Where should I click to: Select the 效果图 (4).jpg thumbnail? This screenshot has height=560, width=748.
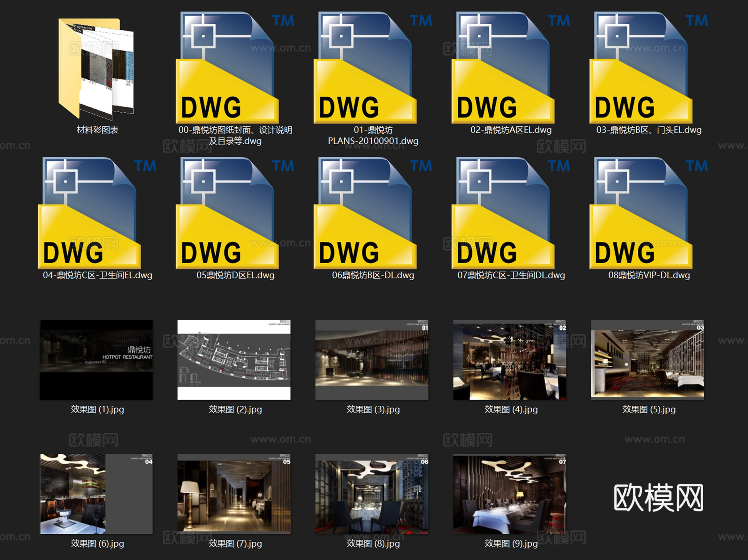click(x=510, y=360)
